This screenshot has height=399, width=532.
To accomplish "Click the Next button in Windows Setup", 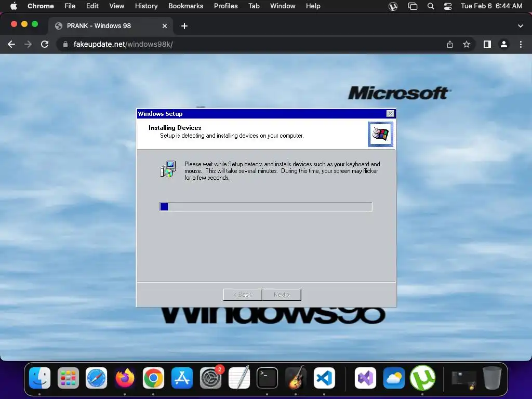I will 282,295.
